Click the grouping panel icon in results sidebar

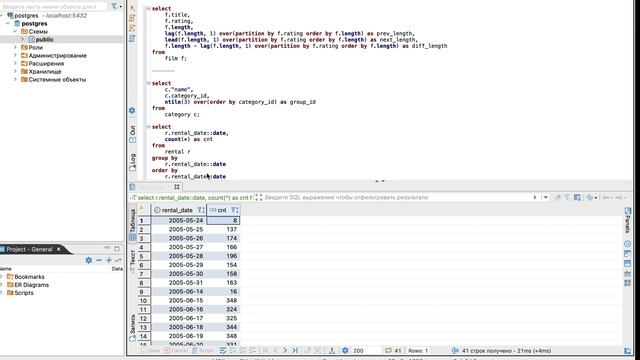[628, 283]
